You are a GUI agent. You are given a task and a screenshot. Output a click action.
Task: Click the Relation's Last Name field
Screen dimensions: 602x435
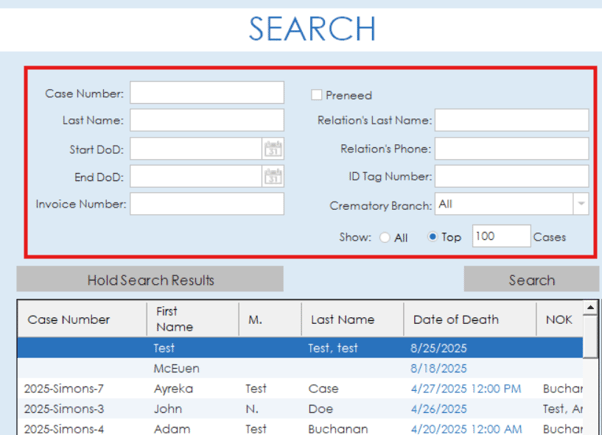click(511, 121)
